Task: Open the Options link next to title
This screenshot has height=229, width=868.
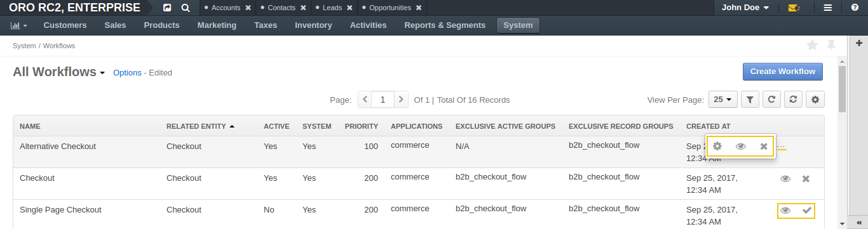Action: (x=127, y=72)
